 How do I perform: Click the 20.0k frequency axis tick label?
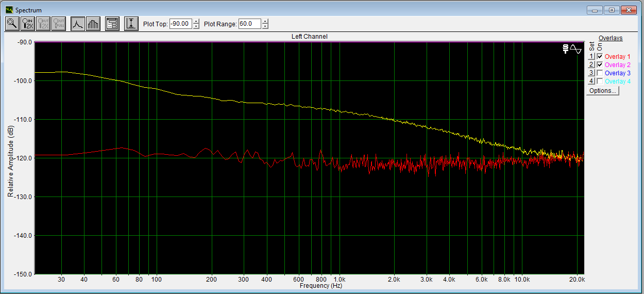point(577,280)
